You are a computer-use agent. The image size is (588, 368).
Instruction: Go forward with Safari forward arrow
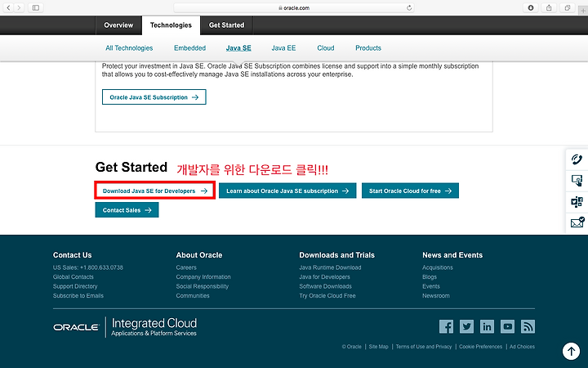(19, 7)
